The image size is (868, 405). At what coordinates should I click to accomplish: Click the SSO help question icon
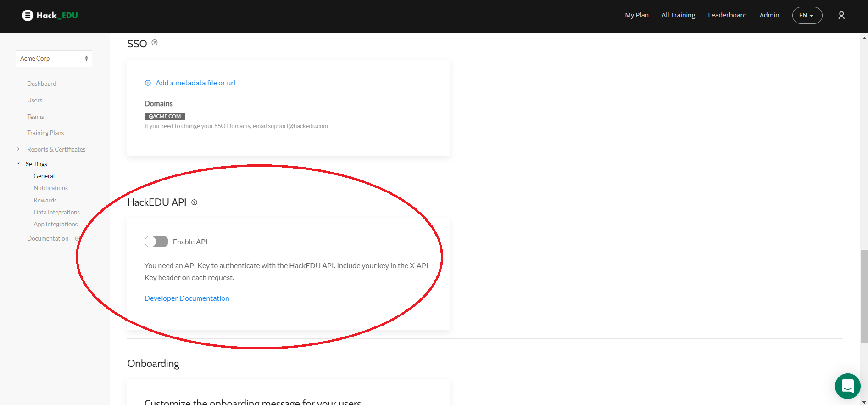pyautogui.click(x=155, y=43)
